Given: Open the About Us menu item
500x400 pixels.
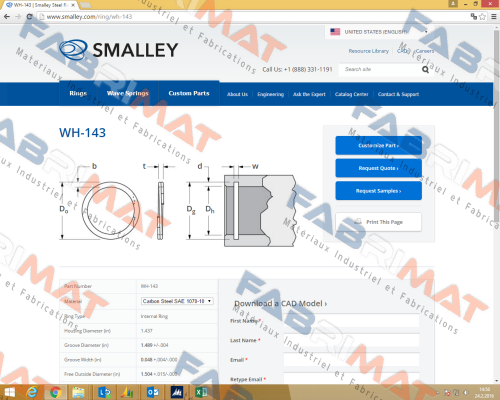Looking at the screenshot, I should tap(237, 94).
